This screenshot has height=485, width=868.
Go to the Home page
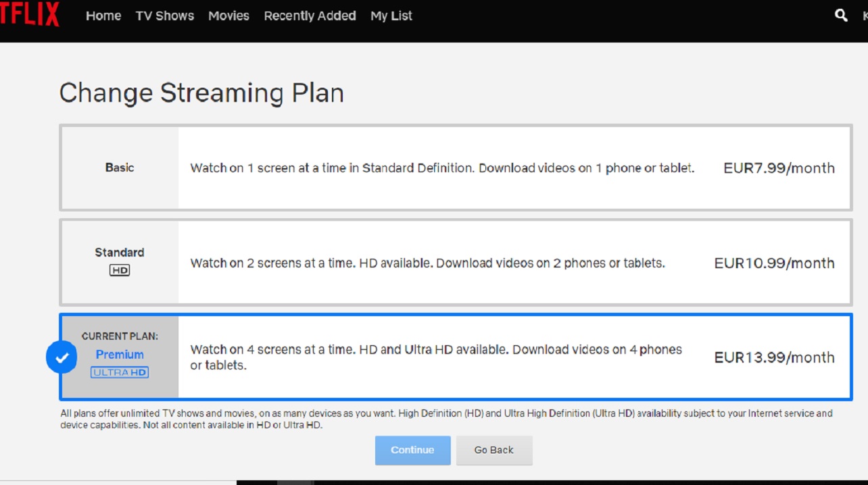pos(103,16)
